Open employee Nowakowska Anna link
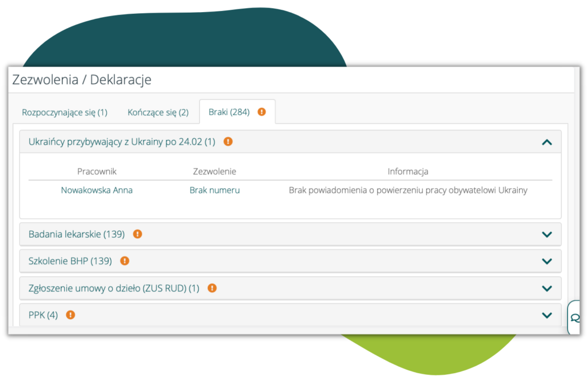Image resolution: width=588 pixels, height=392 pixels. 96,190
